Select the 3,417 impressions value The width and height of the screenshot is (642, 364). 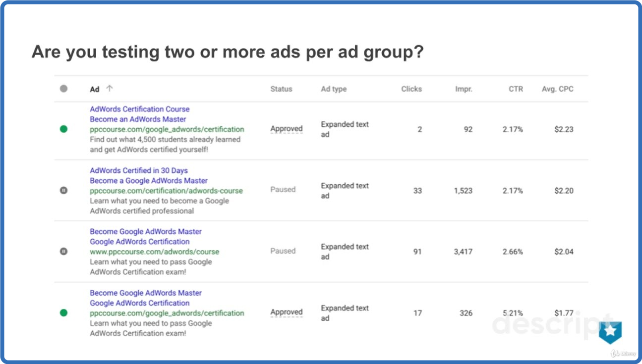click(464, 252)
